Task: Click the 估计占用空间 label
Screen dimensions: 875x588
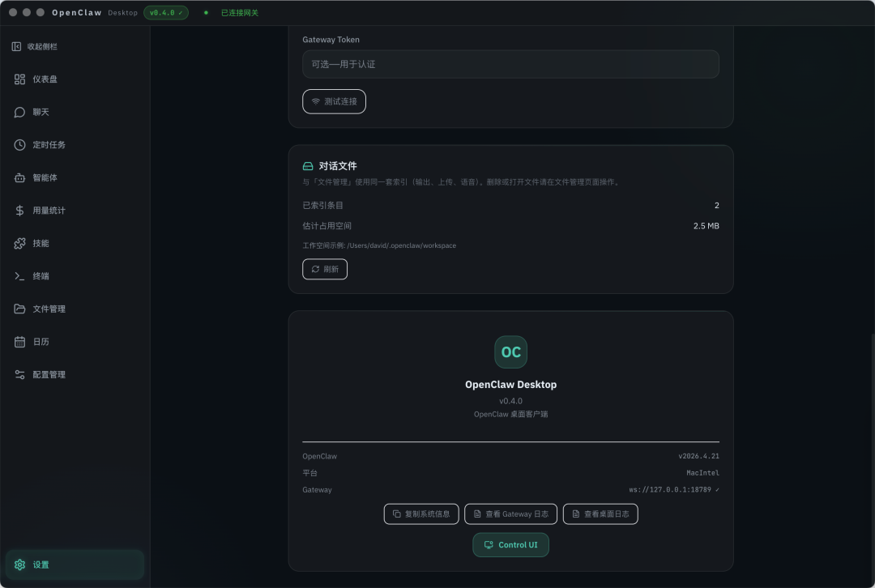Action: click(327, 226)
